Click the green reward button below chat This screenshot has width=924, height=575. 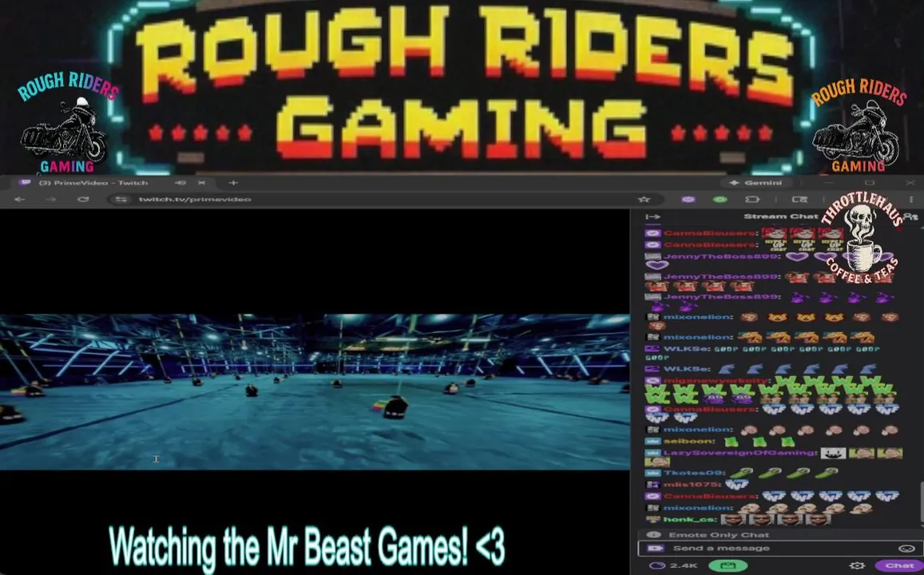click(728, 565)
